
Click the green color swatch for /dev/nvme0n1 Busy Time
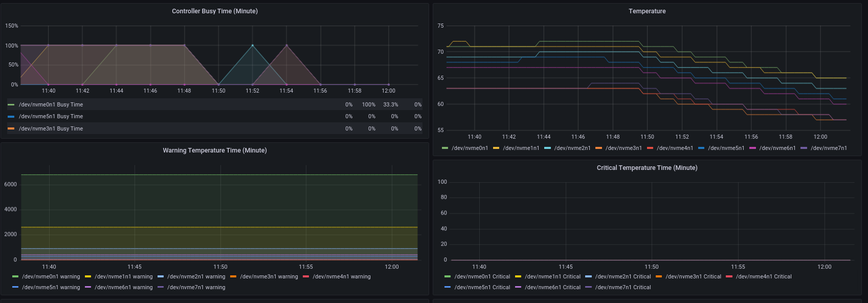[x=11, y=104]
